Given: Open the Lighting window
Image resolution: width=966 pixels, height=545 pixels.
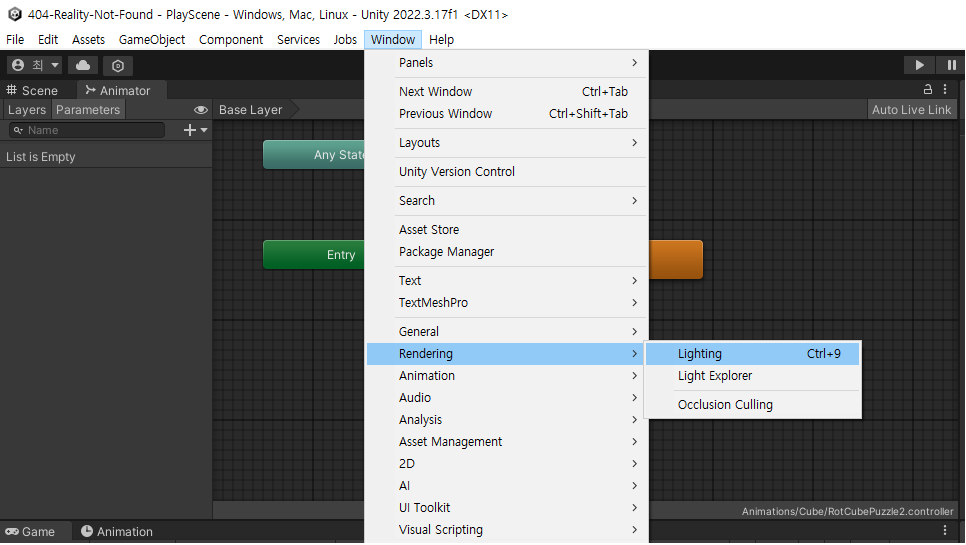Looking at the screenshot, I should pos(752,354).
